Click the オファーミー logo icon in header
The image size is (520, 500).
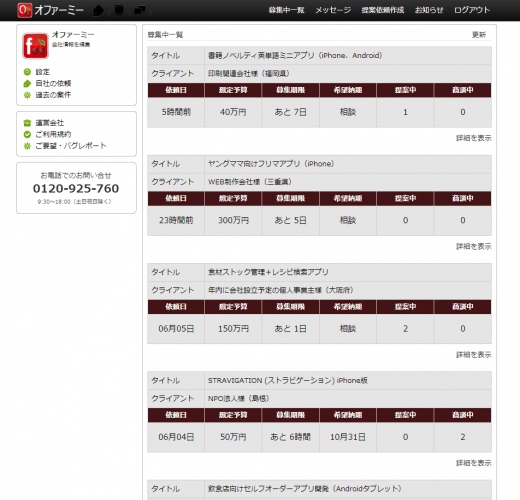coord(25,10)
